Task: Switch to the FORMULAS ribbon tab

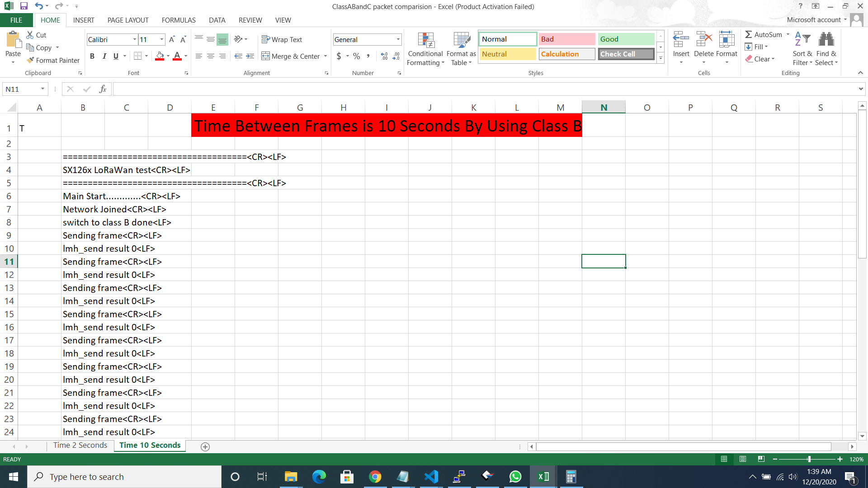Action: (x=178, y=20)
